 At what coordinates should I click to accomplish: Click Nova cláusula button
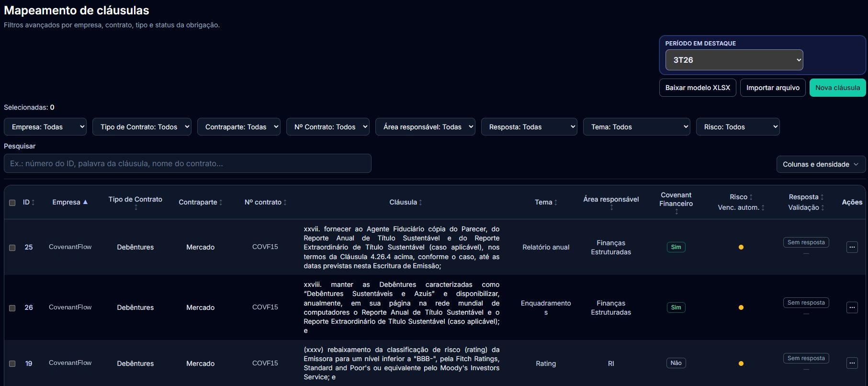click(x=837, y=88)
